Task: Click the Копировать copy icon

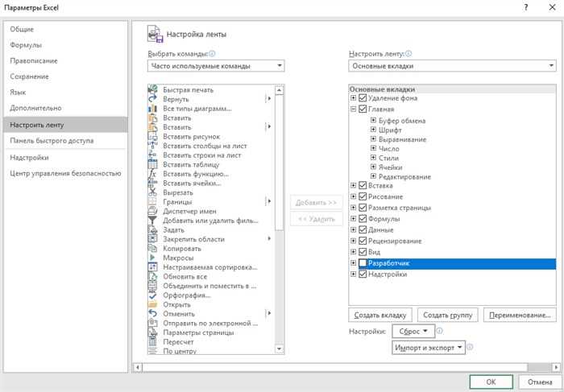Action: pos(152,248)
